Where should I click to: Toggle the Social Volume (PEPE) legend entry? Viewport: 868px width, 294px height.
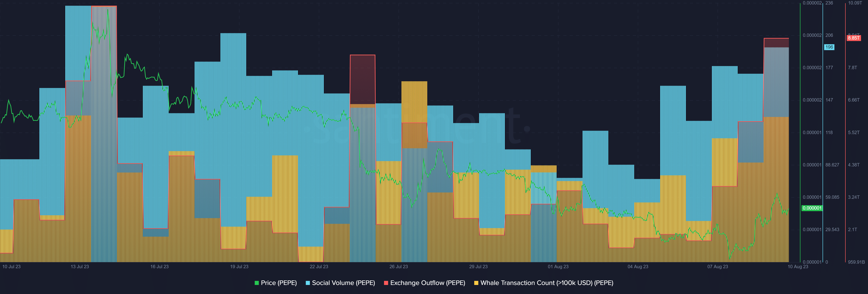pos(340,283)
